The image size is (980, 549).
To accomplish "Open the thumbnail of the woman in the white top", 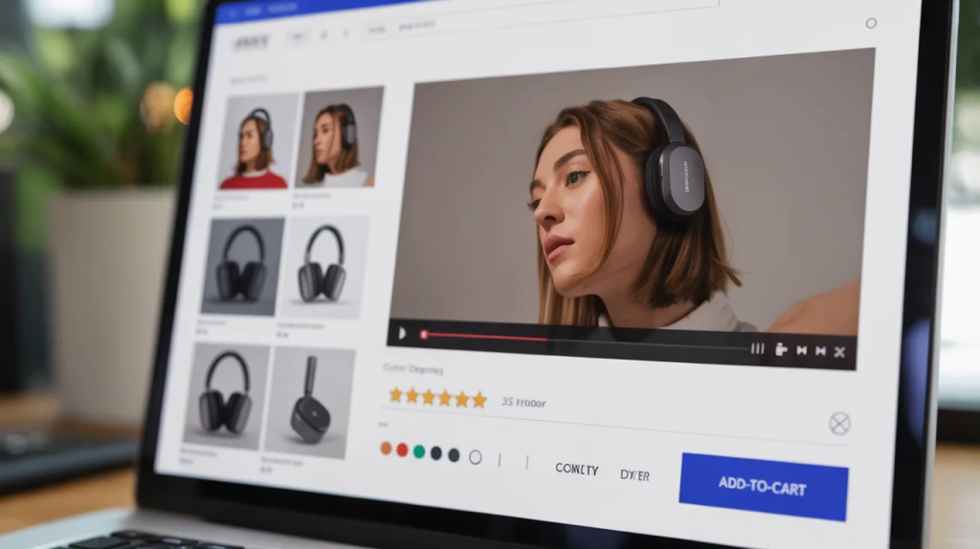I will click(x=341, y=138).
